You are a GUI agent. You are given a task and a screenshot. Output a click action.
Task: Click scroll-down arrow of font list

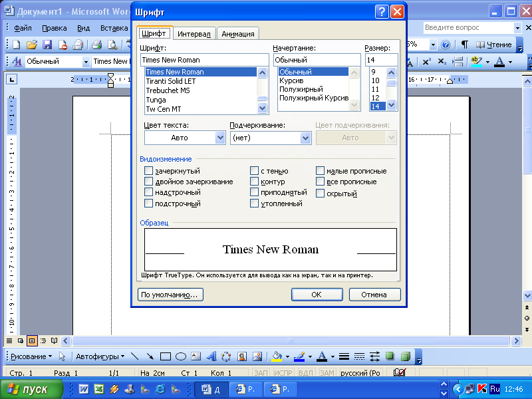pos(262,108)
